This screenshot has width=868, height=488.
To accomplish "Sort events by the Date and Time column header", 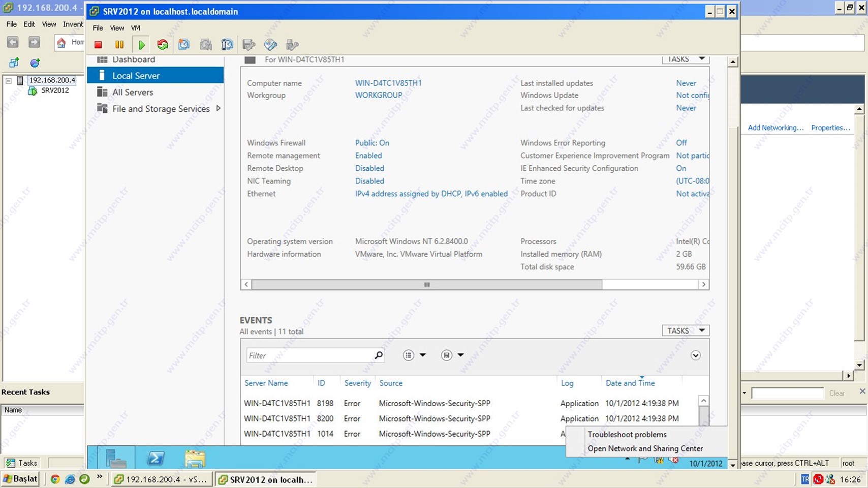I will coord(630,383).
